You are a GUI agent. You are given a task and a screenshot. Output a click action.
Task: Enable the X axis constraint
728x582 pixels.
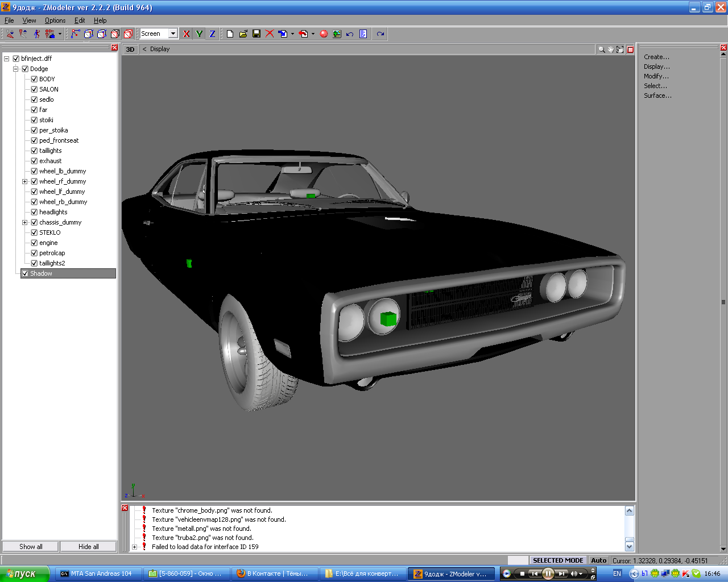(186, 34)
